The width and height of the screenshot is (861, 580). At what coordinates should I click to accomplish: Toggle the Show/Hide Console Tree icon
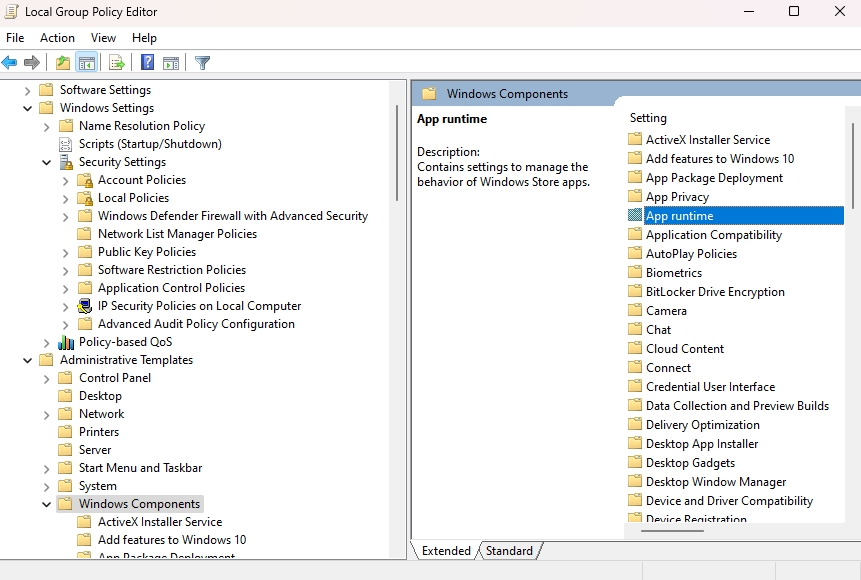(87, 62)
